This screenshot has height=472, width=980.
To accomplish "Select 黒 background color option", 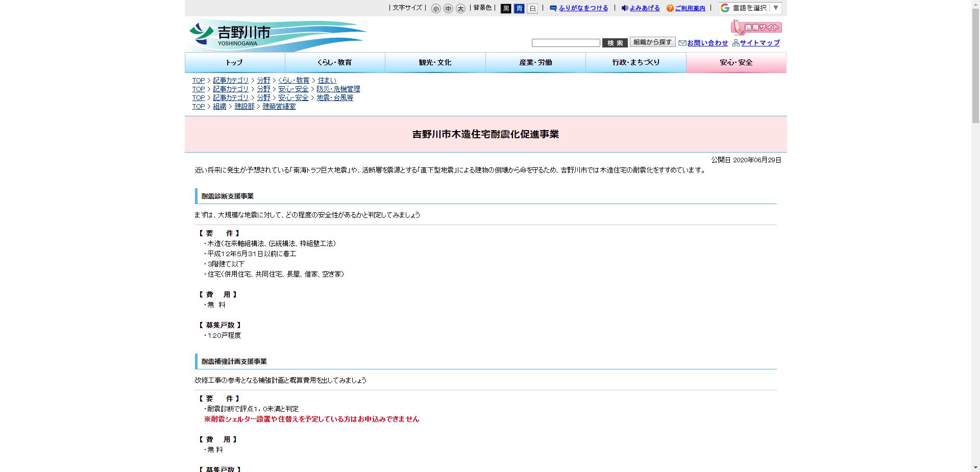I will coord(505,9).
